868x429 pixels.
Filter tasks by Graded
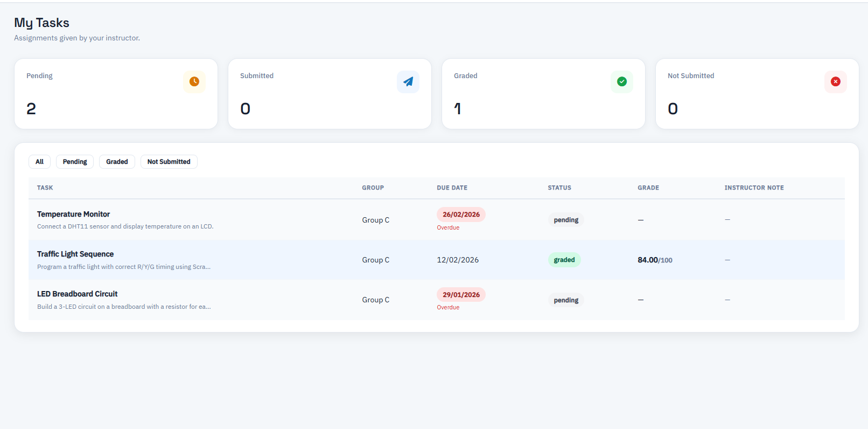coord(117,162)
